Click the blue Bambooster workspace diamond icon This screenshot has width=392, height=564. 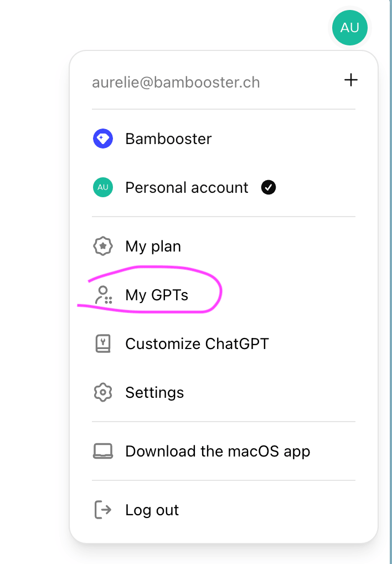coord(103,139)
